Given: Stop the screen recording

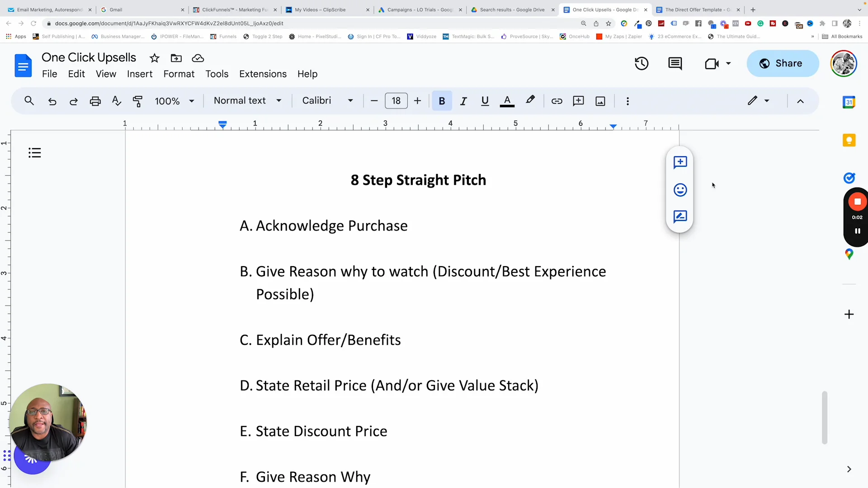Looking at the screenshot, I should pos(857,202).
